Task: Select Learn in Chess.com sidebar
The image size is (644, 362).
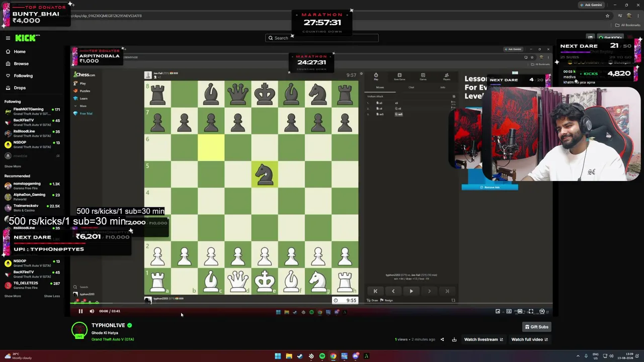Action: pyautogui.click(x=82, y=99)
